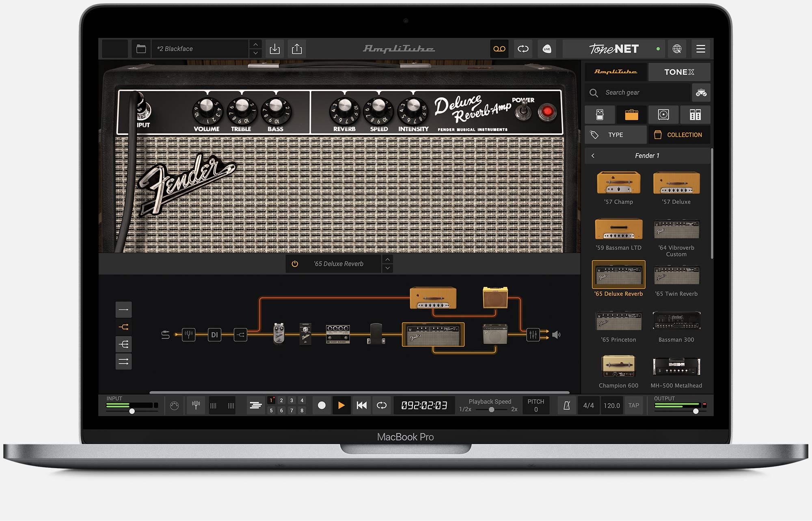Open the tuner fork icon

(196, 405)
